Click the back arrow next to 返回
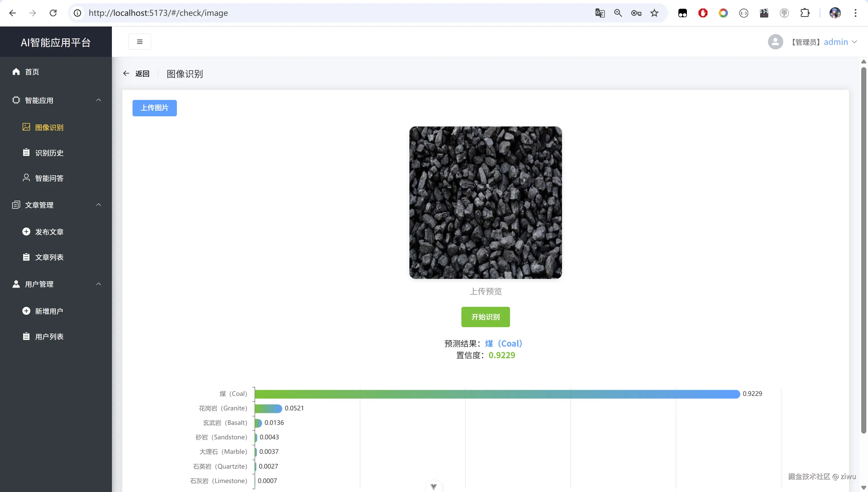868x492 pixels. (126, 73)
